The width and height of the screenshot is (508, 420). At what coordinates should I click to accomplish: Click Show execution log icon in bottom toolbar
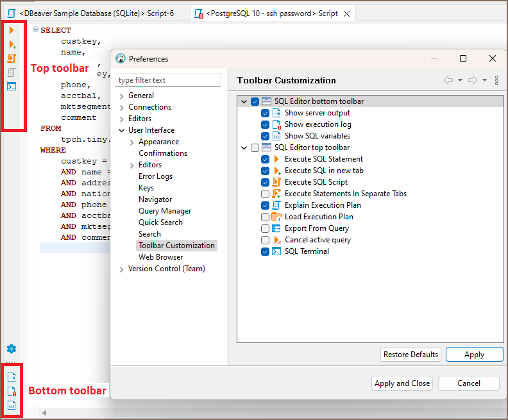click(12, 391)
